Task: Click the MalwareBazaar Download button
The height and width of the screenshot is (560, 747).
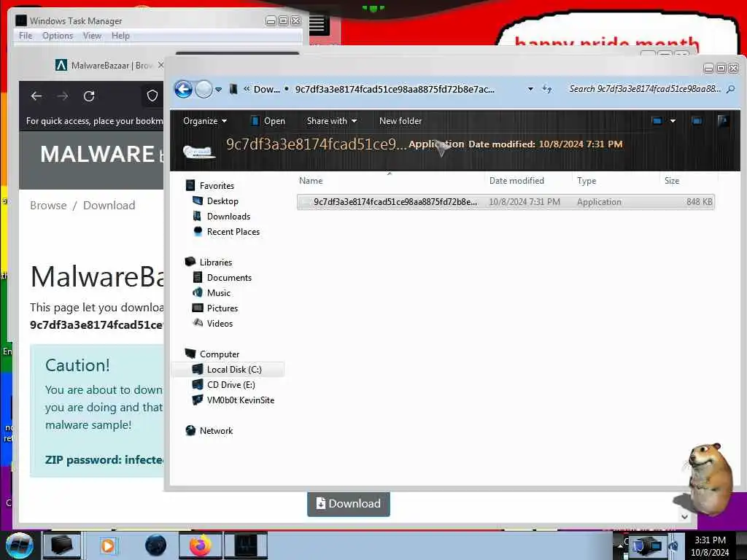Action: point(349,504)
